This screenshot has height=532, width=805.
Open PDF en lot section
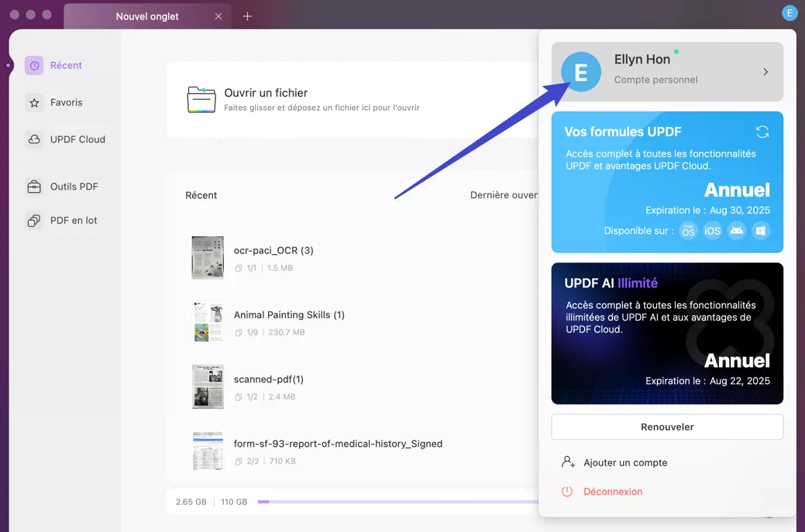tap(74, 221)
